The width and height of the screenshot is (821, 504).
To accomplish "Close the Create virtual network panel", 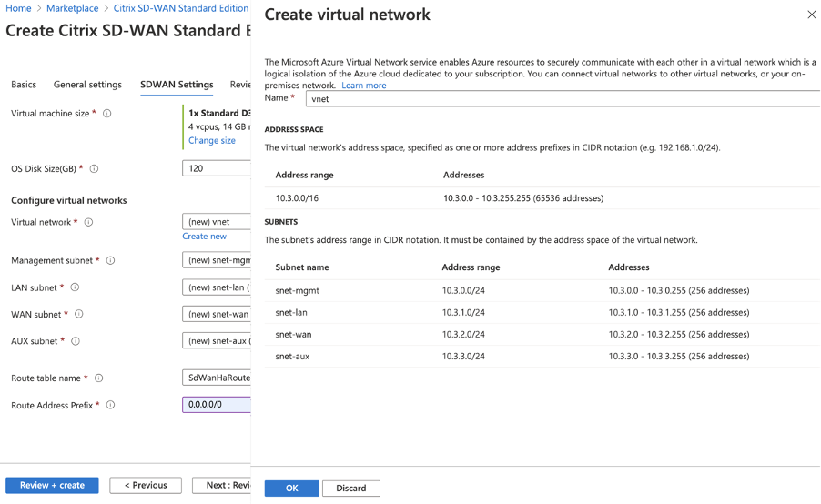I will [x=812, y=15].
